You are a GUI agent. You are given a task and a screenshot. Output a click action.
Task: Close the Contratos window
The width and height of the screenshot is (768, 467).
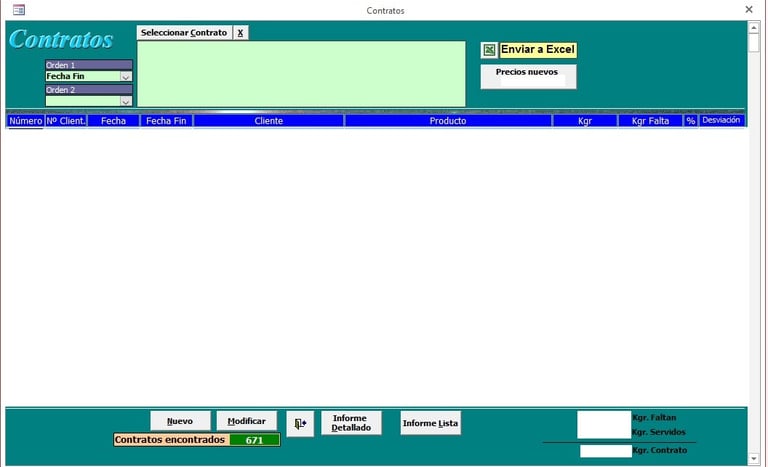click(x=749, y=9)
